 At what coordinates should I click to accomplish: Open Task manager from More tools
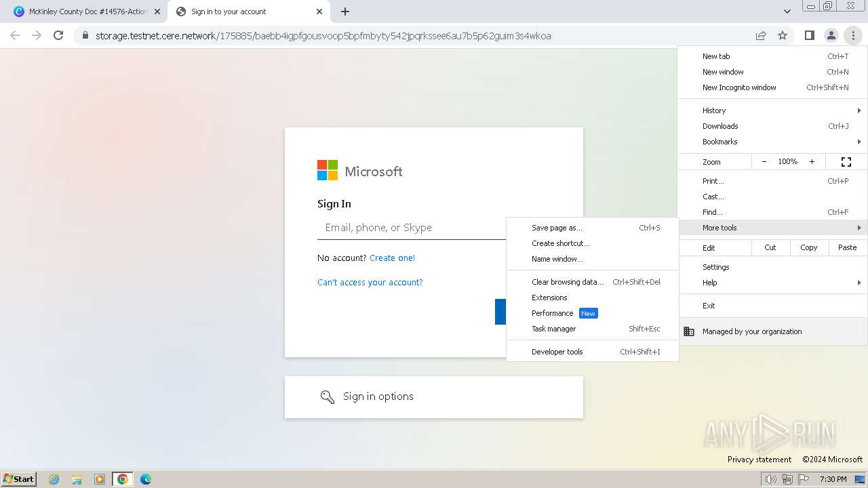point(593,329)
